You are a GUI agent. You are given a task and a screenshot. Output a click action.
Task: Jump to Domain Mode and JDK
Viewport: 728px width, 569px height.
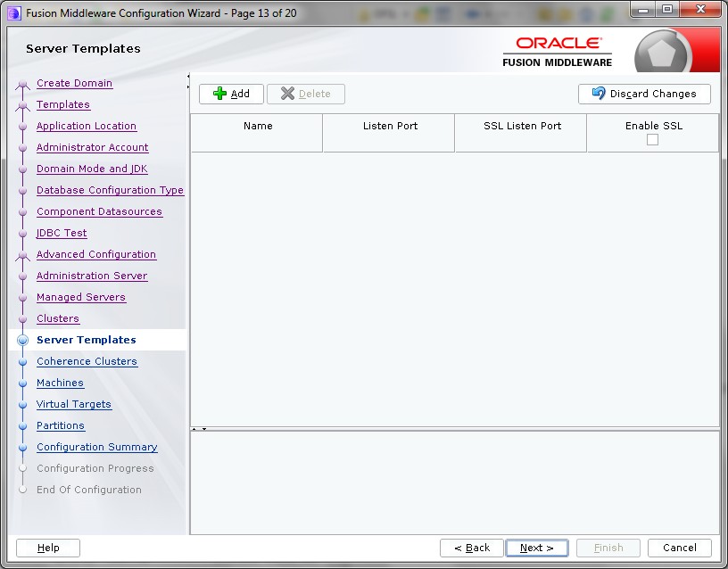pos(92,169)
